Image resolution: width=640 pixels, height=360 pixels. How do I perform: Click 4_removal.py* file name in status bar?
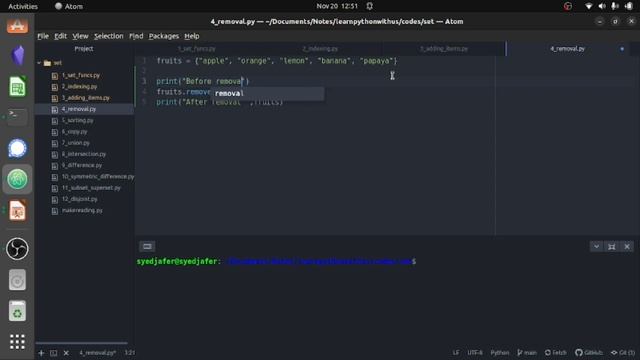[x=98, y=353]
